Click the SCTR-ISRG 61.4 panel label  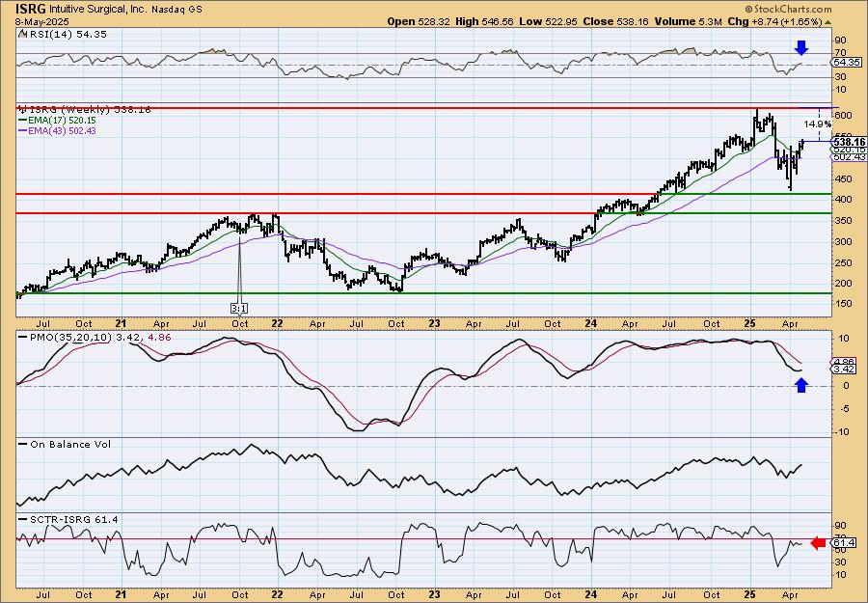point(72,519)
